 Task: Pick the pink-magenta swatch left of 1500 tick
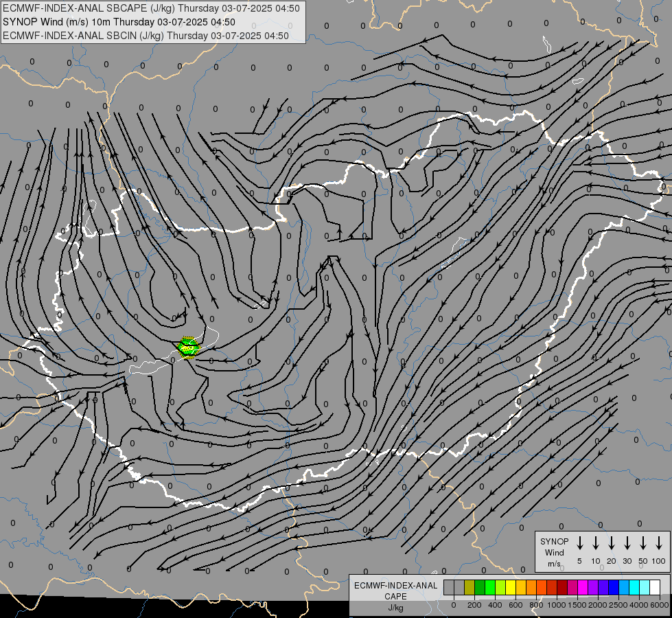572,587
